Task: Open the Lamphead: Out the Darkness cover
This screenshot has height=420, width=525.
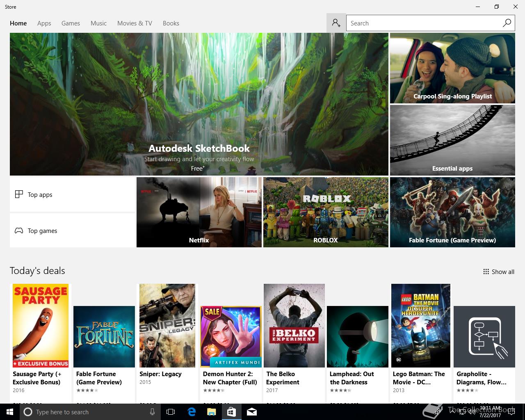Action: [358, 337]
